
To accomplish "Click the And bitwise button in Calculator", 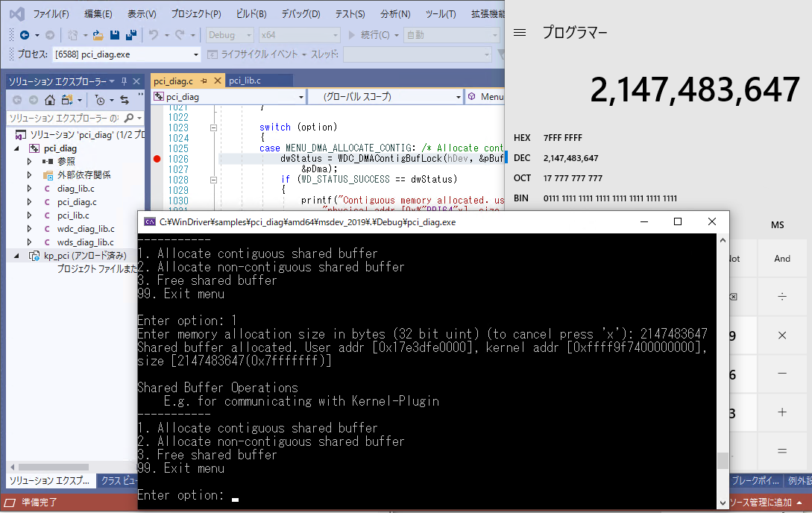I will point(782,259).
